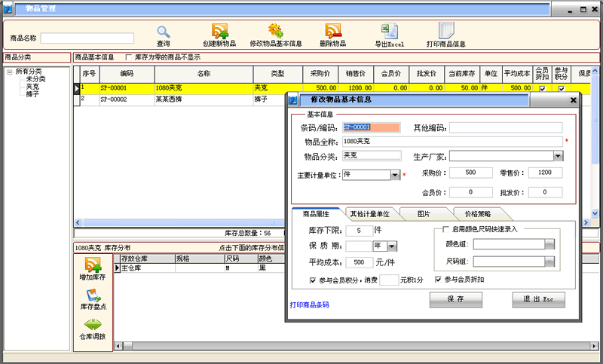Toggle 参与积分 checkbox in row SP-00001

562,88
